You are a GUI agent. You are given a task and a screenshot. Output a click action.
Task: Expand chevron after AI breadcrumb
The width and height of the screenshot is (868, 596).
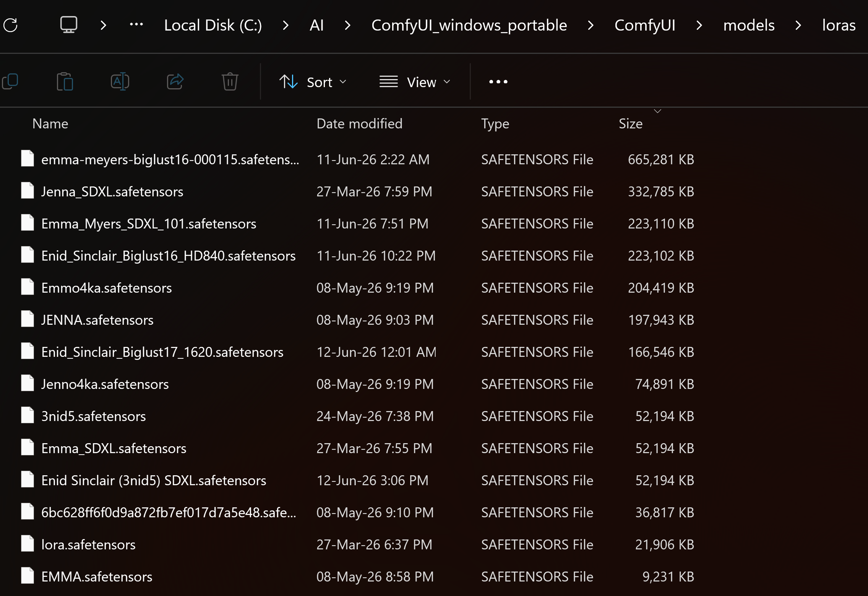click(347, 25)
